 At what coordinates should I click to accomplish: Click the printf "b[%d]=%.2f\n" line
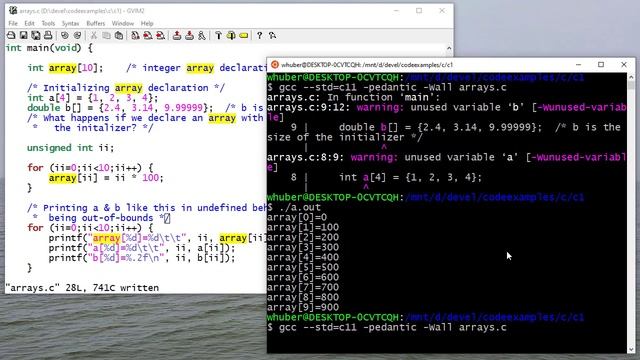[x=142, y=258]
